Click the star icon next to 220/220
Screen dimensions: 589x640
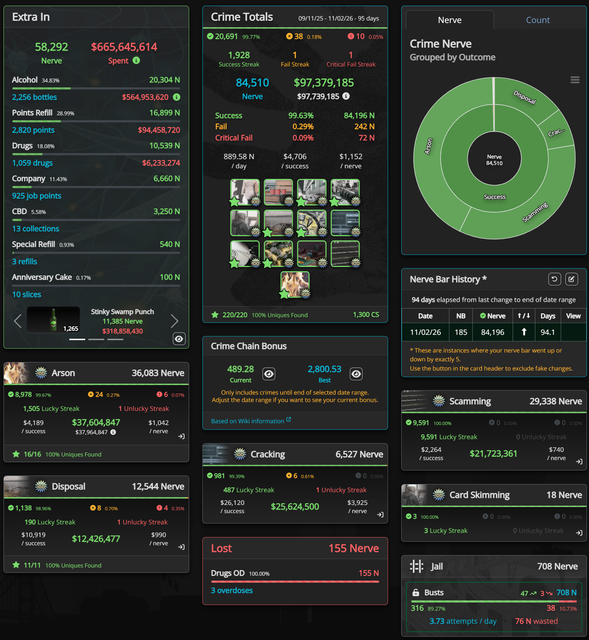pos(215,315)
